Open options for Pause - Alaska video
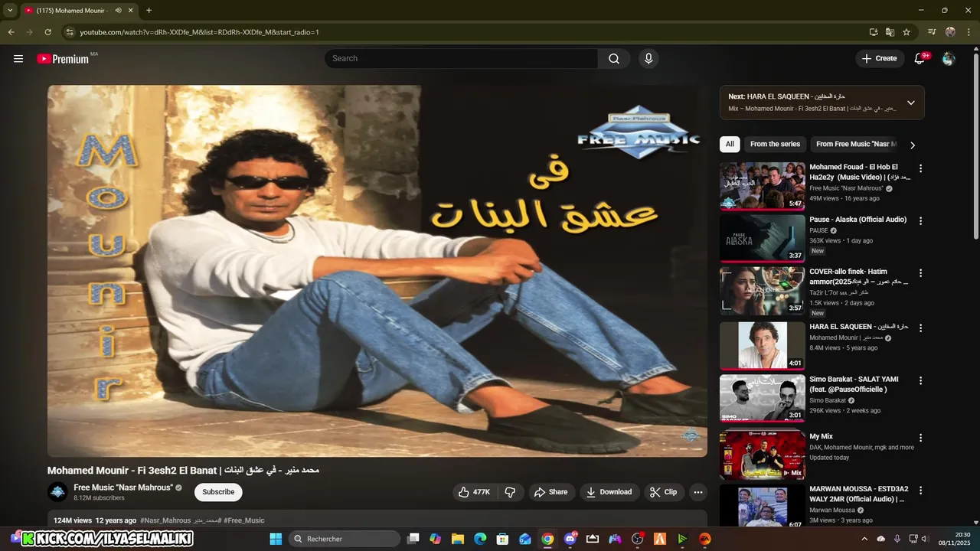 click(920, 221)
